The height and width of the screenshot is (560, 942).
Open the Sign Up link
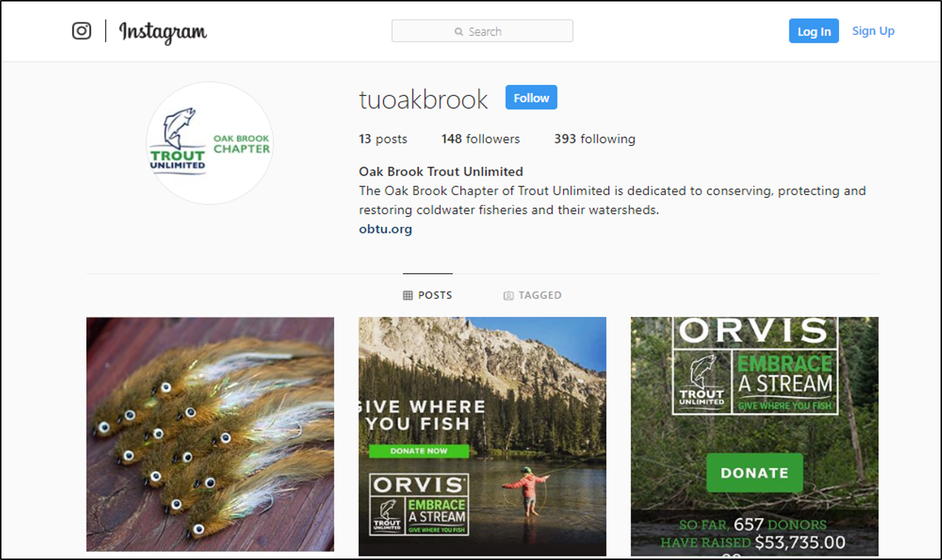click(x=873, y=31)
